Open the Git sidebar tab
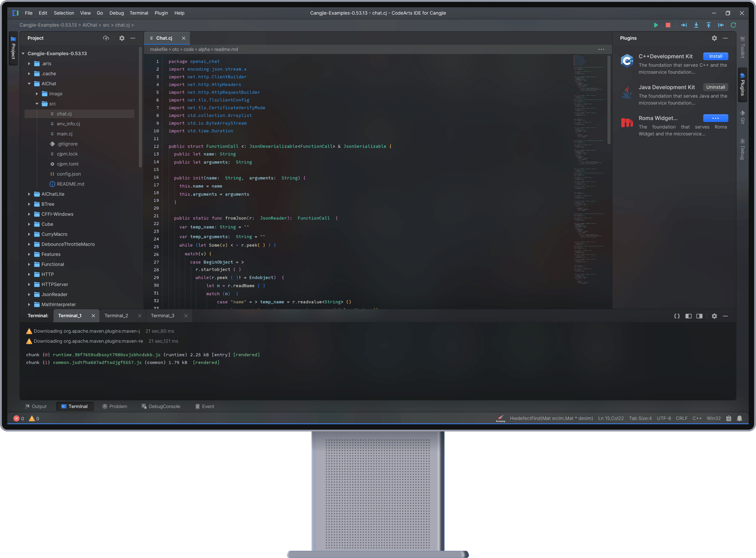This screenshot has width=756, height=558. (743, 117)
